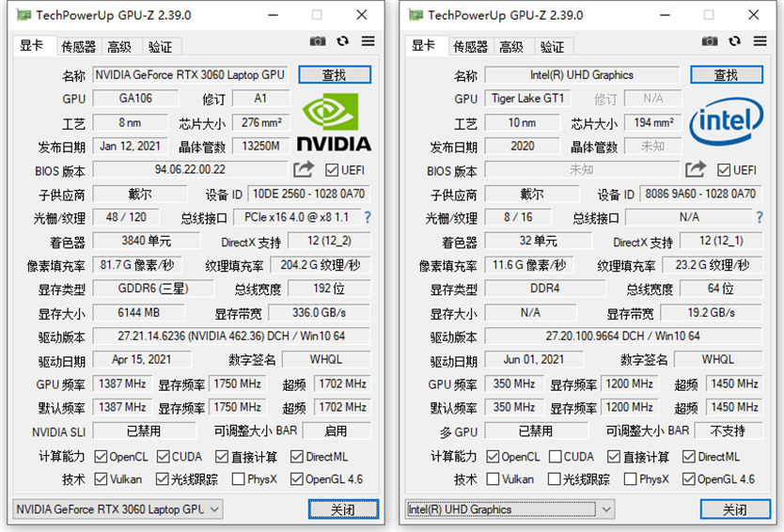Switch to 验证 tab in Intel window

(x=553, y=47)
